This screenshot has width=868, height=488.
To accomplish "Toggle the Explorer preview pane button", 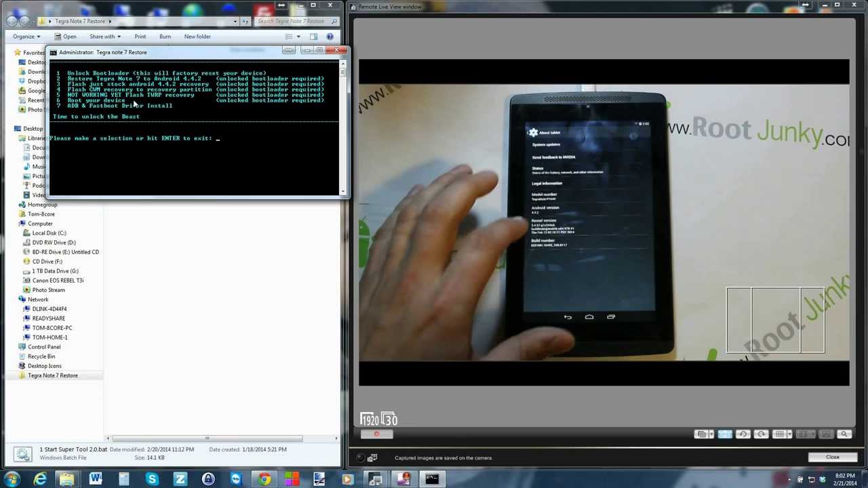I will 313,37.
